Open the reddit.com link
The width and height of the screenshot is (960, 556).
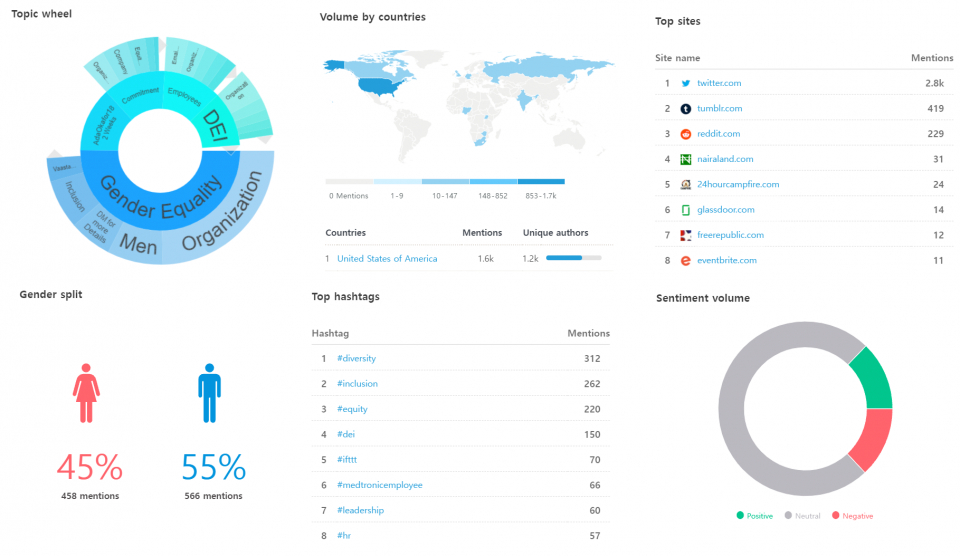[718, 133]
